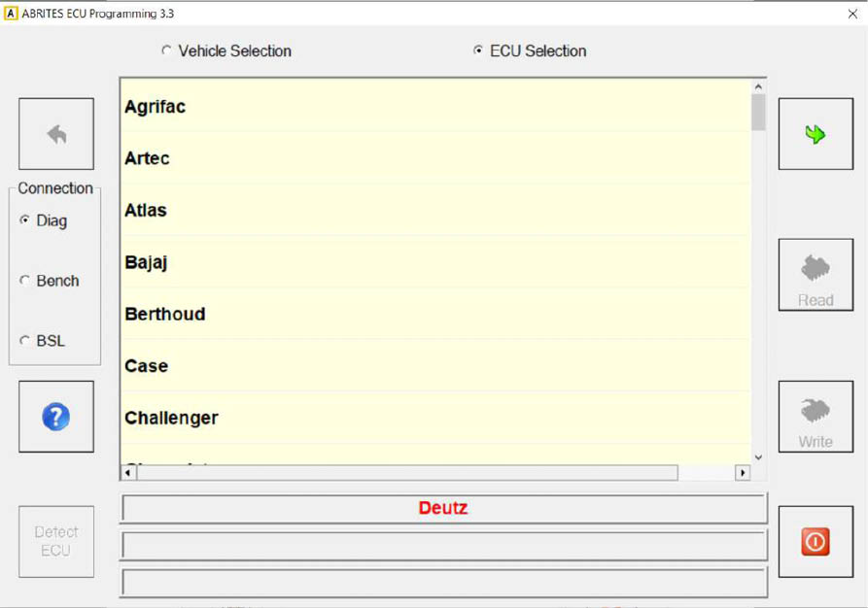Click the horizontal scrollbar right arrow
The height and width of the screenshot is (608, 868).
[x=743, y=472]
